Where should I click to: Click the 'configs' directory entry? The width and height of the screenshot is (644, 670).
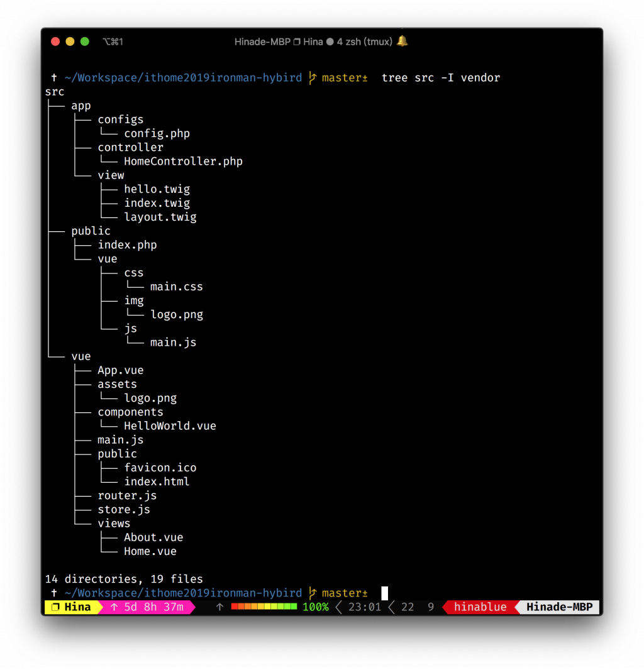[x=121, y=119]
